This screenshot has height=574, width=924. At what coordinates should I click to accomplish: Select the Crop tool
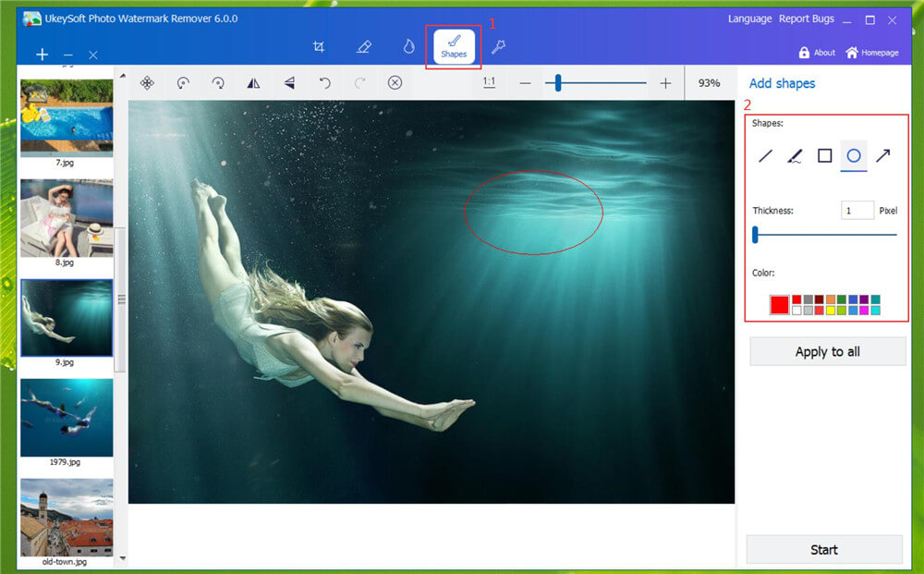coord(319,45)
